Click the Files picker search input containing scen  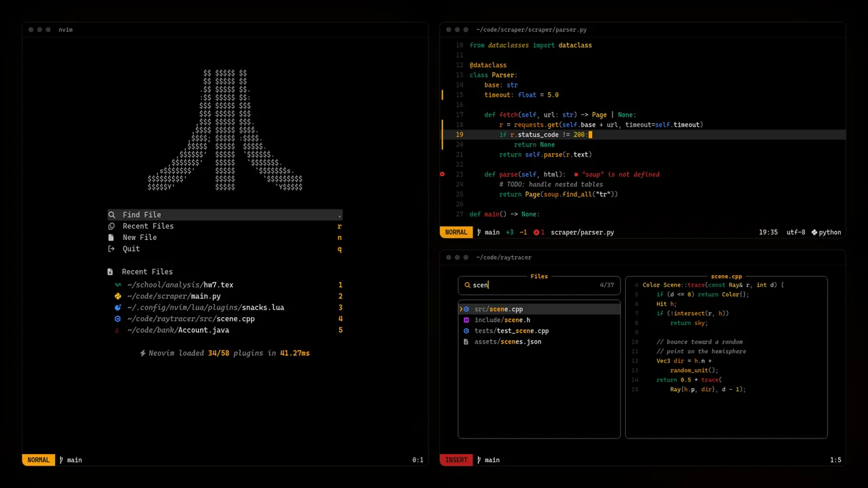[539, 285]
